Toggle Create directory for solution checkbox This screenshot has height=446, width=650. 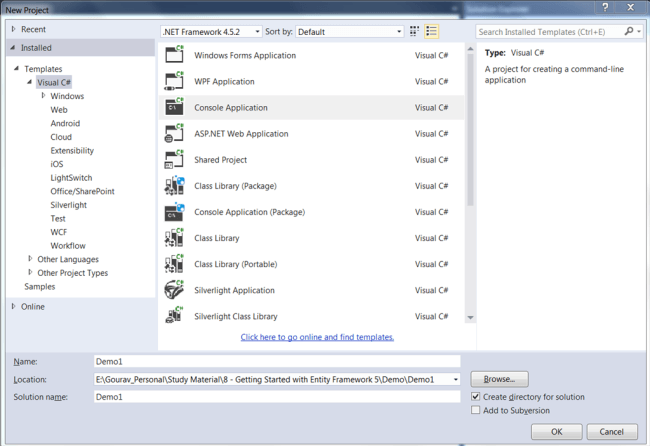coord(476,397)
